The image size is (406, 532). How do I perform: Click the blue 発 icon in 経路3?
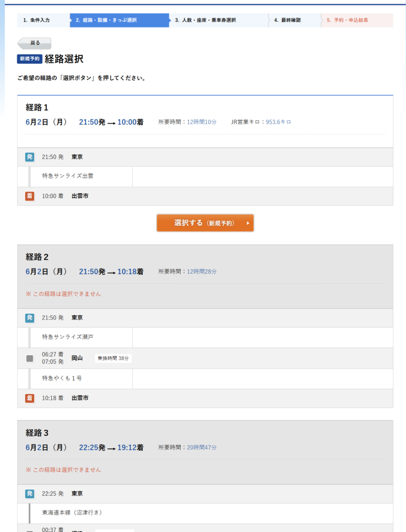point(30,494)
